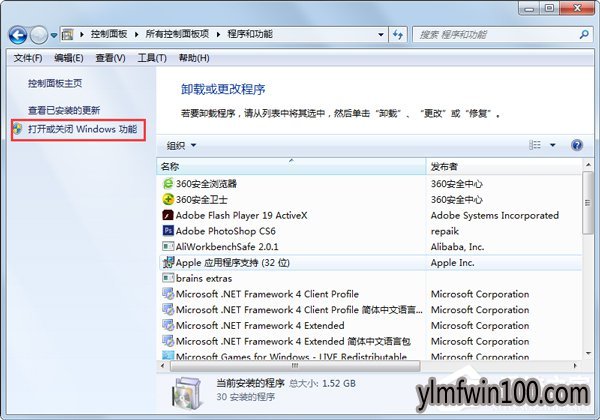
Task: Open the 工具(T) menu
Action: pyautogui.click(x=152, y=58)
